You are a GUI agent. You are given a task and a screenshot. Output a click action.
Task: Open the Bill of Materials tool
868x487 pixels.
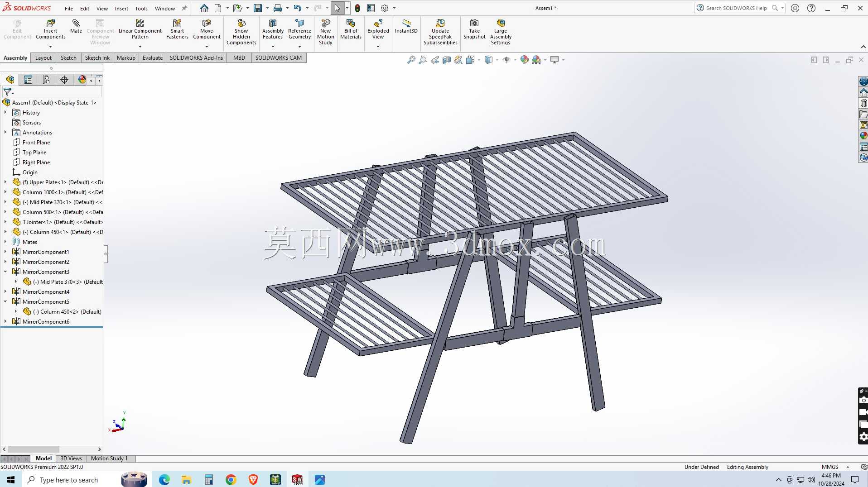(351, 29)
